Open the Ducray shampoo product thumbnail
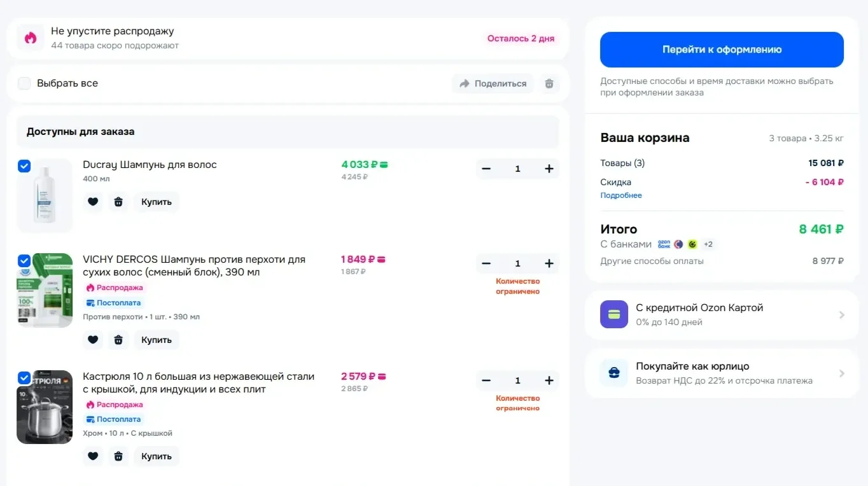Screen dimensions: 868x486 tap(45, 195)
